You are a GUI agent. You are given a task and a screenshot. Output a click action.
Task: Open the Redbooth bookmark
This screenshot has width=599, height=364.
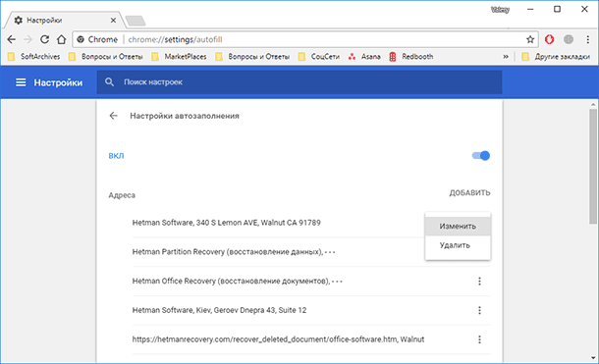coord(411,57)
